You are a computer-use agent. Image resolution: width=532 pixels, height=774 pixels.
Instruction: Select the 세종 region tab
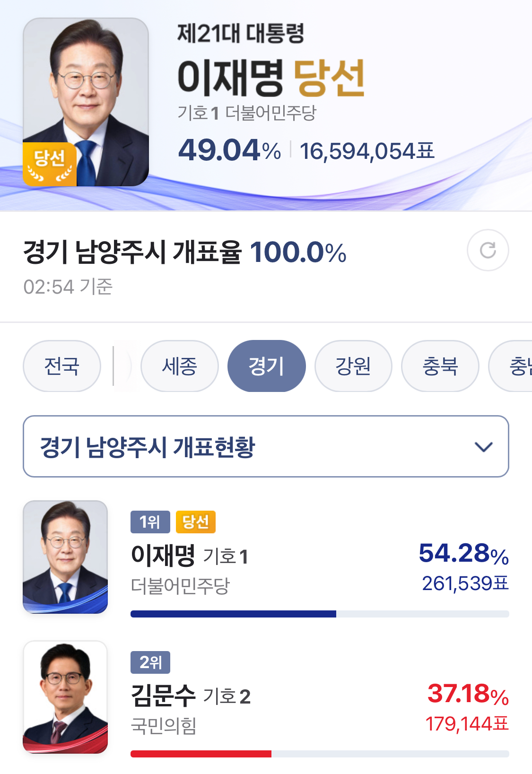179,366
